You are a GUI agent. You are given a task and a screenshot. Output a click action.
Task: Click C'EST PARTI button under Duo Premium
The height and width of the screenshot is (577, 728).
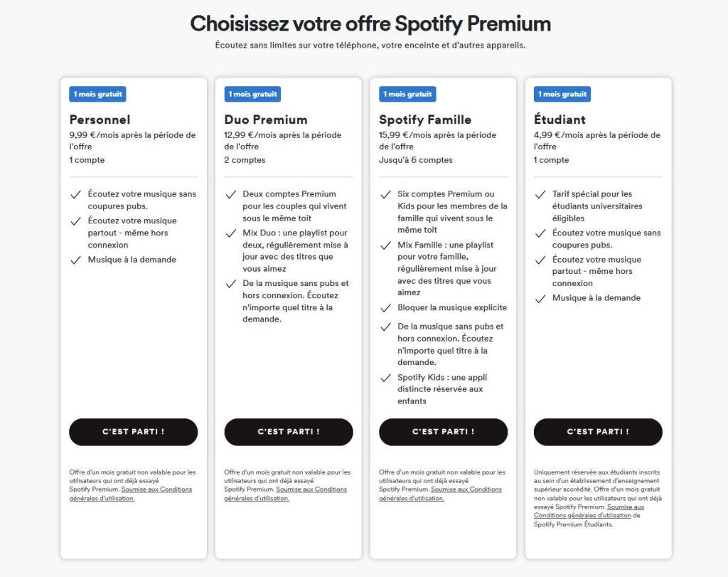point(288,432)
